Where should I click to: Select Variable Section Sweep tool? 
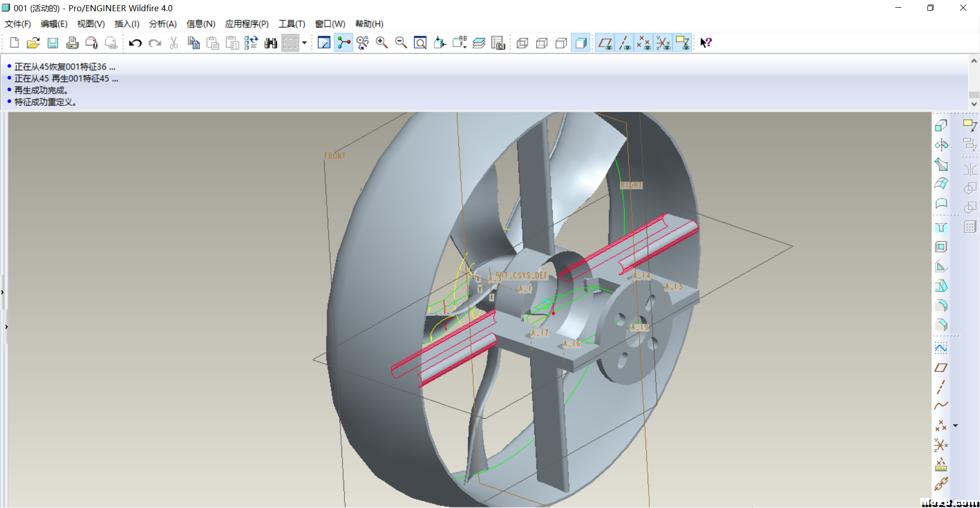click(x=941, y=164)
